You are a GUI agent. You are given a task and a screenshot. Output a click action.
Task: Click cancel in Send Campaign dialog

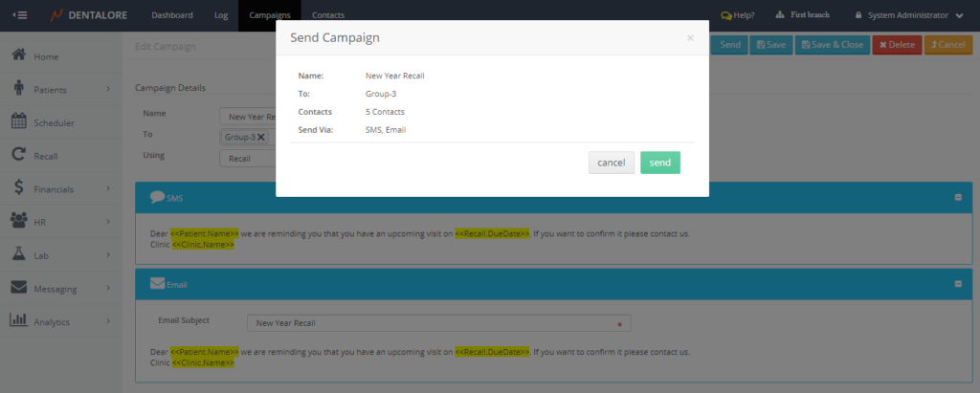[x=611, y=163]
